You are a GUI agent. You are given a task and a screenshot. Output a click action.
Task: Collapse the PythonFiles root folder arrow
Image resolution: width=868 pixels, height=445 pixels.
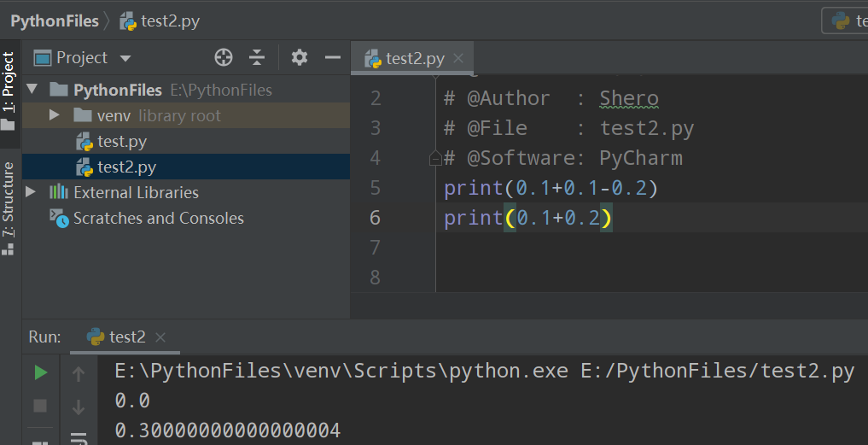(x=32, y=89)
